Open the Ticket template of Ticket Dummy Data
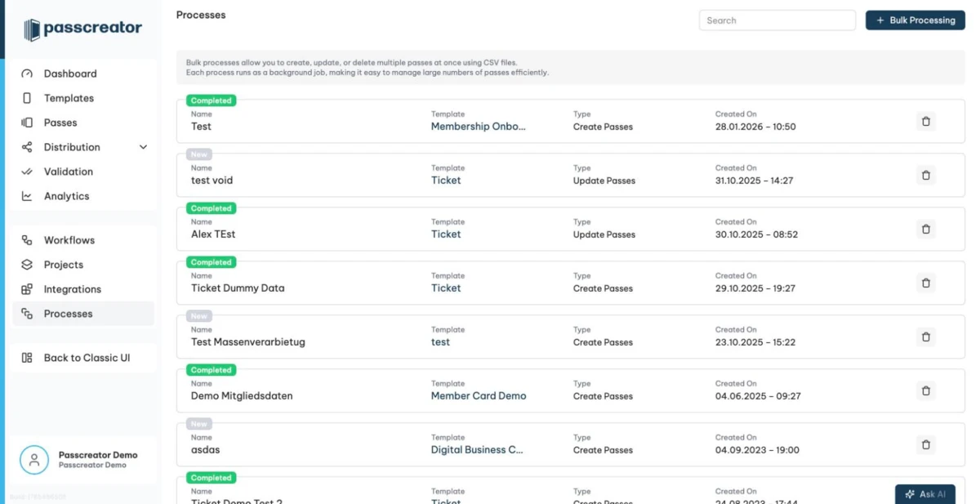Viewport: 980px width, 504px height. [446, 288]
